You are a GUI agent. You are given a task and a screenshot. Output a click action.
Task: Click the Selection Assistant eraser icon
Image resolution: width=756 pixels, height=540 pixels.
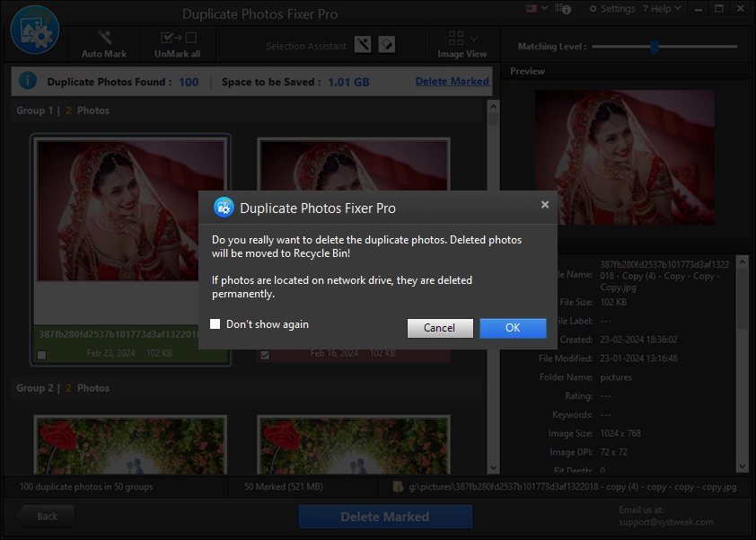point(387,45)
